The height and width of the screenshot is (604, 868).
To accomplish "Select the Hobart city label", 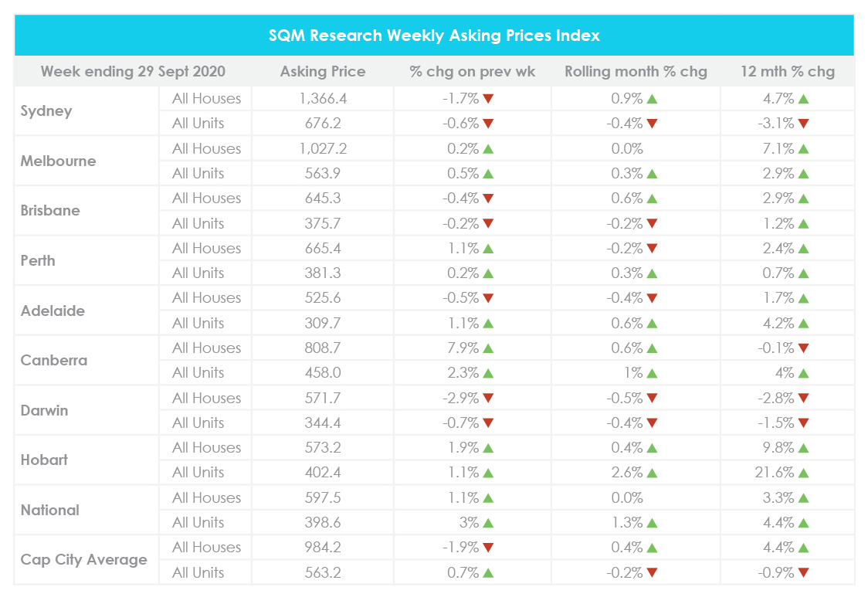I will [x=44, y=460].
